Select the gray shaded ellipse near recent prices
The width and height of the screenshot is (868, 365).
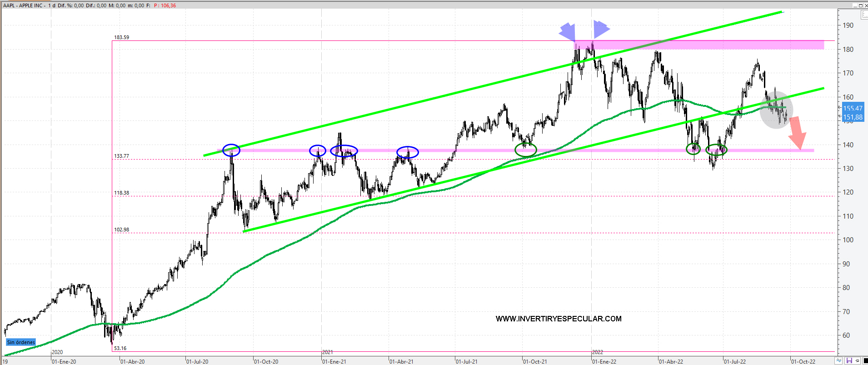click(777, 111)
